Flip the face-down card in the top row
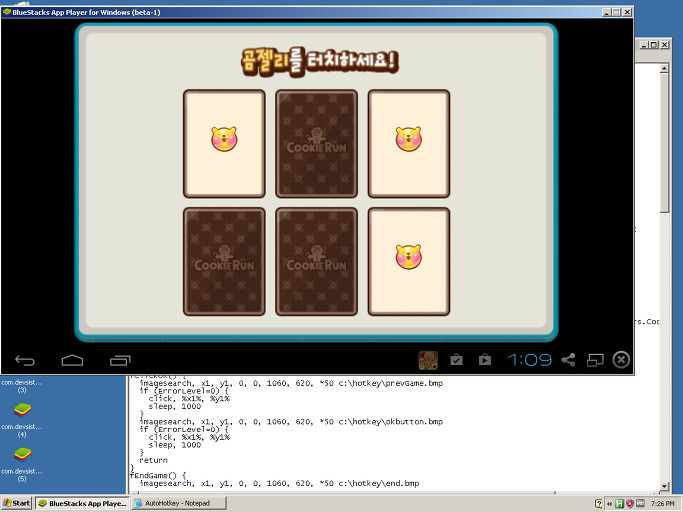This screenshot has width=683, height=512. click(x=316, y=144)
